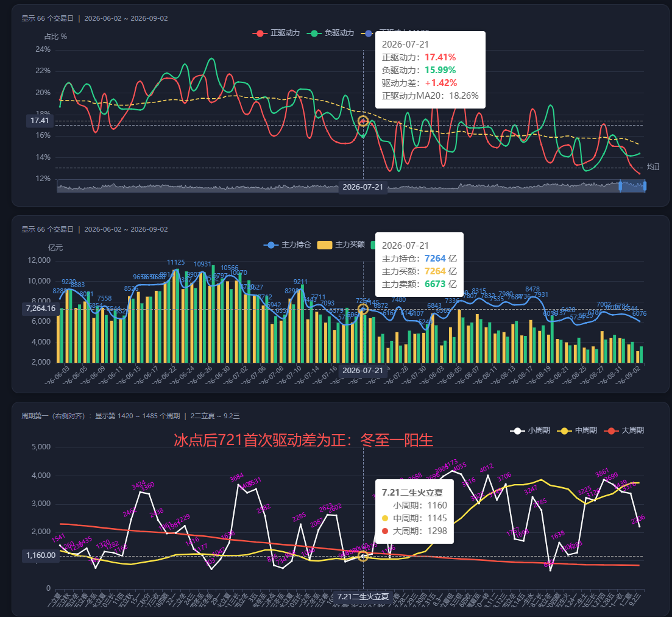The height and width of the screenshot is (617, 672).
Task: Click the circled 主力持仓 point on the middle chart
Action: pos(363,309)
